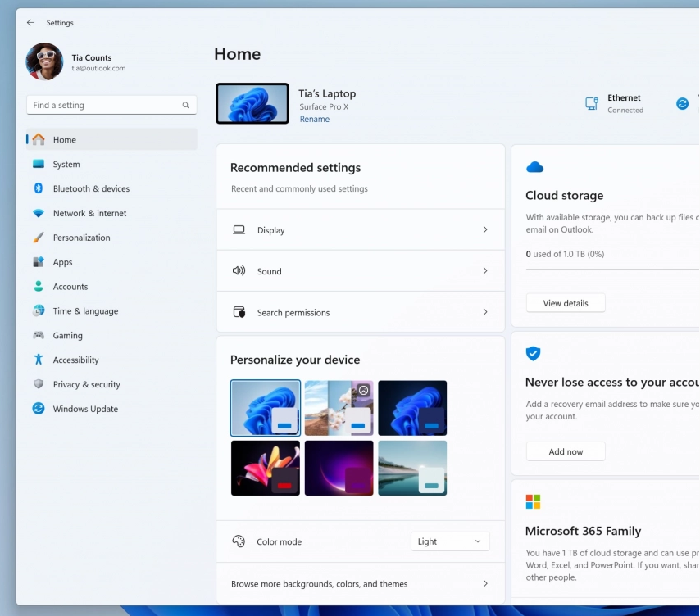Select the dark blue bloom theme
This screenshot has height=616, width=700.
[412, 408]
